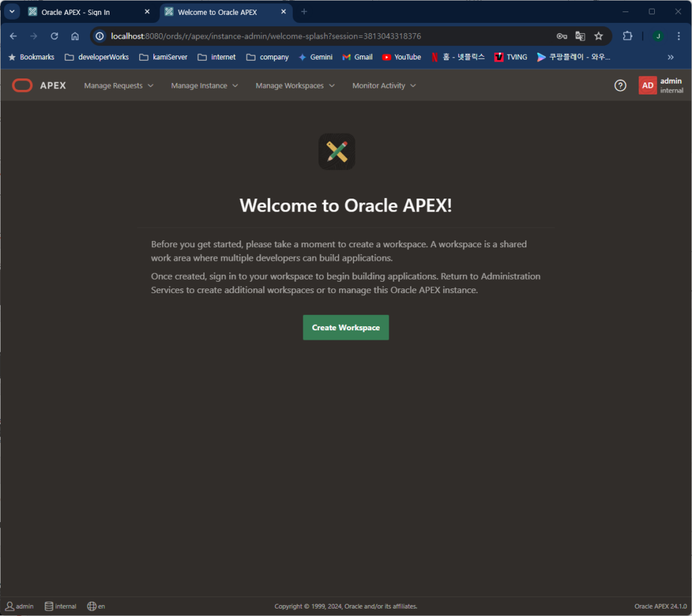692x616 pixels.
Task: Click the translate page icon
Action: 580,36
